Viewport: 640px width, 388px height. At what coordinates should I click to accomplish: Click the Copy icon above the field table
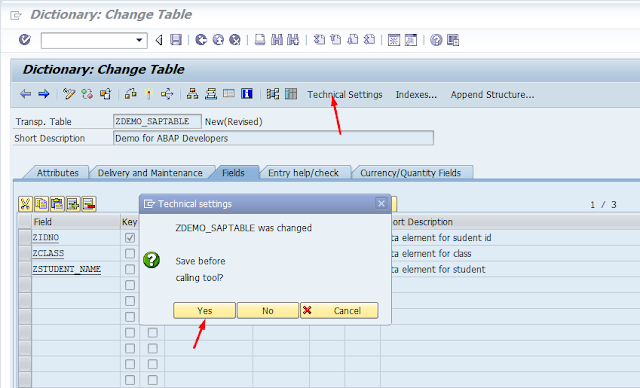coord(41,204)
